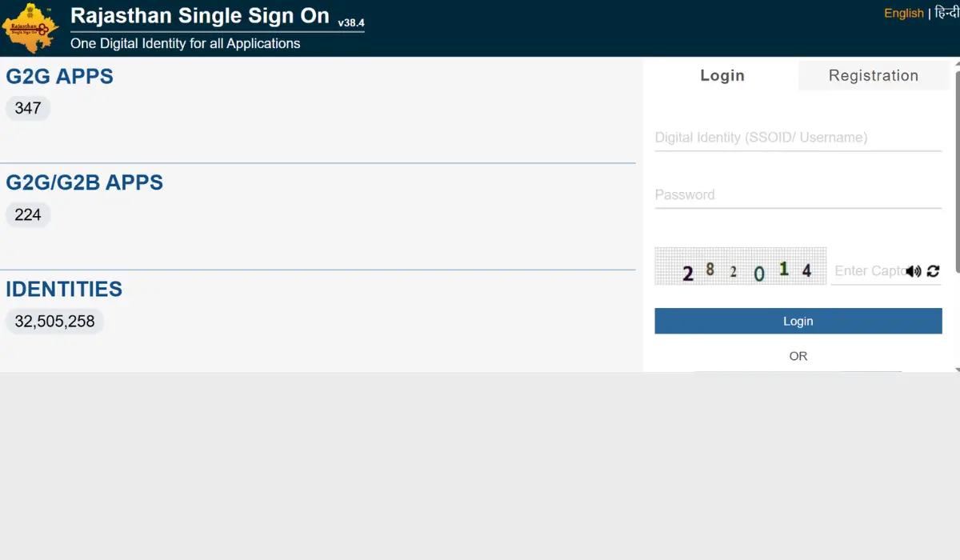Select the 347 count badge
The width and height of the screenshot is (960, 560).
click(28, 108)
